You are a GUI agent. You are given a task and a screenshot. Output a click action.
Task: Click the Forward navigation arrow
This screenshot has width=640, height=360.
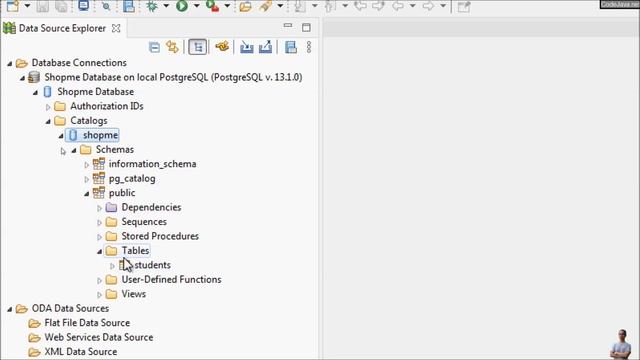coord(428,6)
